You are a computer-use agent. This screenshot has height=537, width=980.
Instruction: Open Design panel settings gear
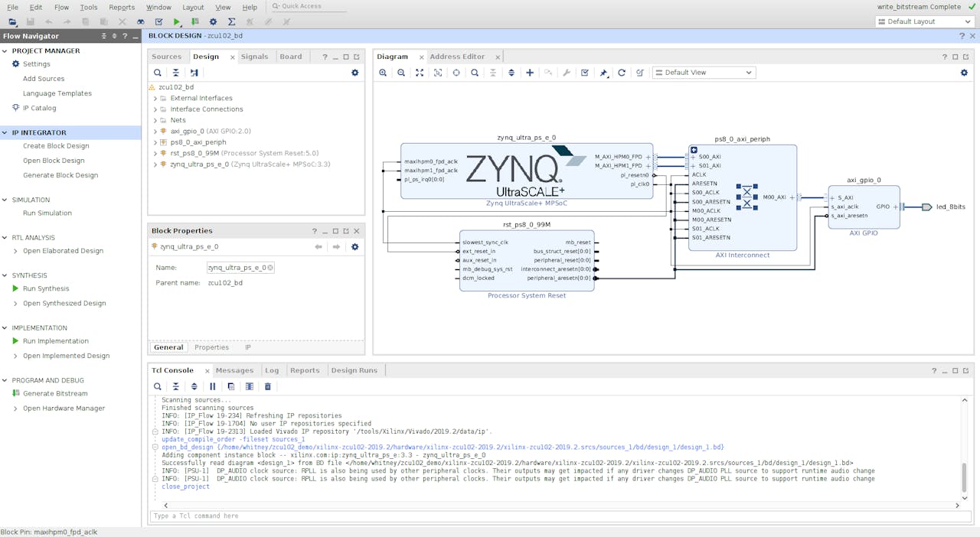(354, 73)
